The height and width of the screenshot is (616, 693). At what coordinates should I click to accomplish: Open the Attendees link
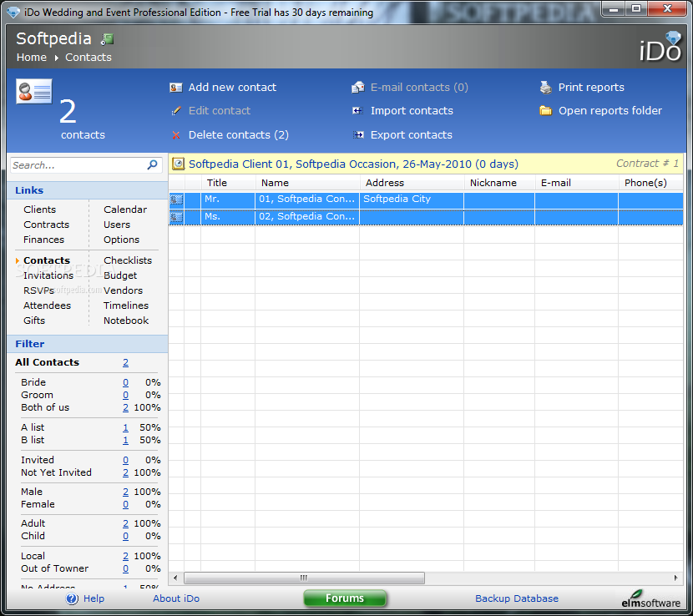pos(47,305)
